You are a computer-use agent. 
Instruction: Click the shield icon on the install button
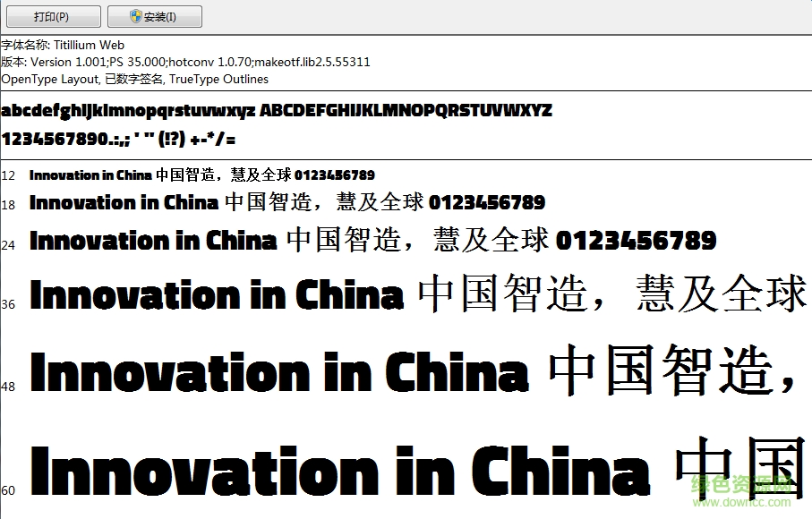(135, 16)
